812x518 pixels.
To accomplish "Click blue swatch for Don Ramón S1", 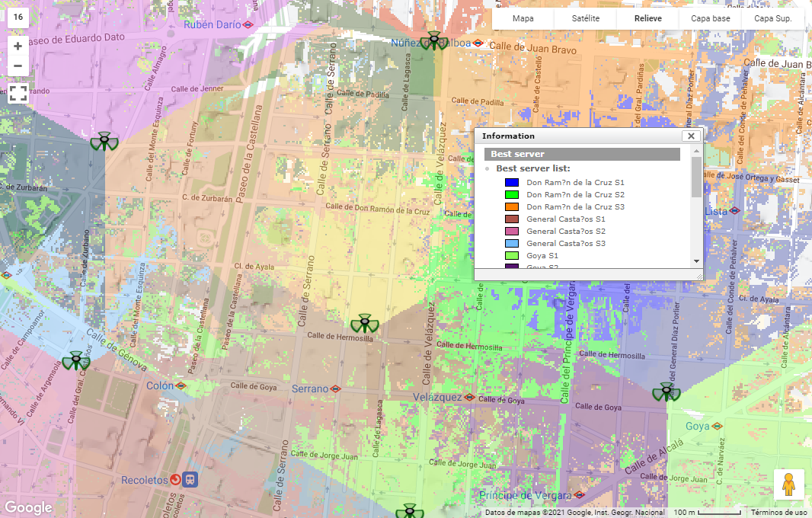I will [x=512, y=182].
